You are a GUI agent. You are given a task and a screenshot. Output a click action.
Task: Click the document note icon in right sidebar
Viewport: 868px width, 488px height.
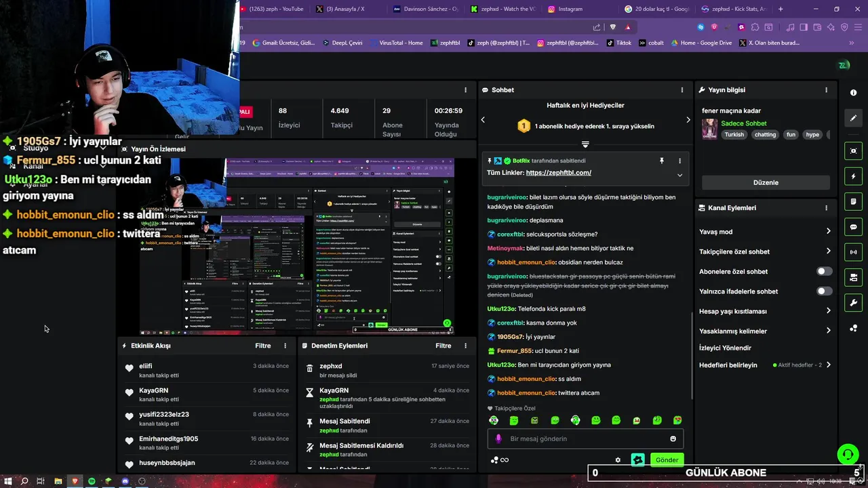point(853,201)
